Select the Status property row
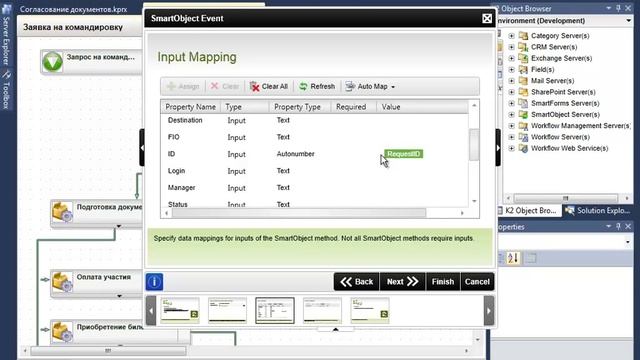Viewport: 640px width, 360px height. click(x=314, y=204)
